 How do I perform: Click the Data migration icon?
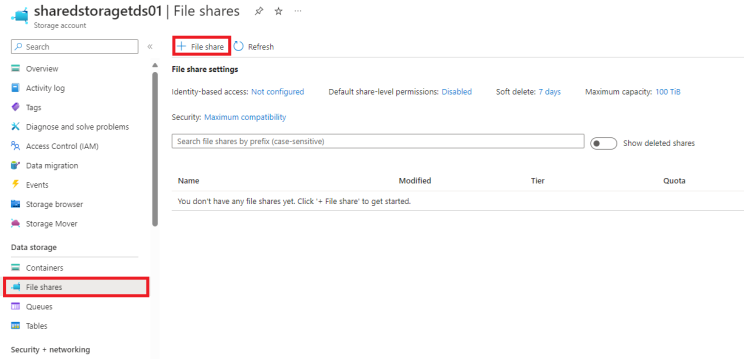point(16,166)
